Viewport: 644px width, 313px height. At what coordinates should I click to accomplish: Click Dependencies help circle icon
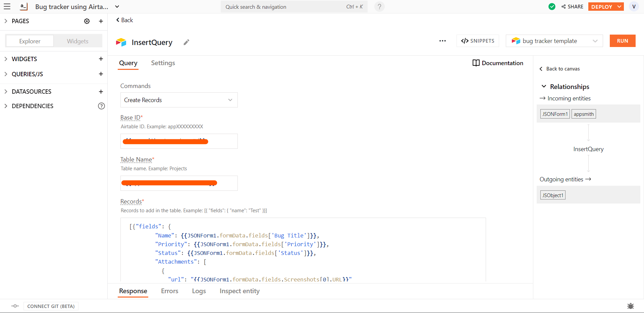pyautogui.click(x=101, y=106)
